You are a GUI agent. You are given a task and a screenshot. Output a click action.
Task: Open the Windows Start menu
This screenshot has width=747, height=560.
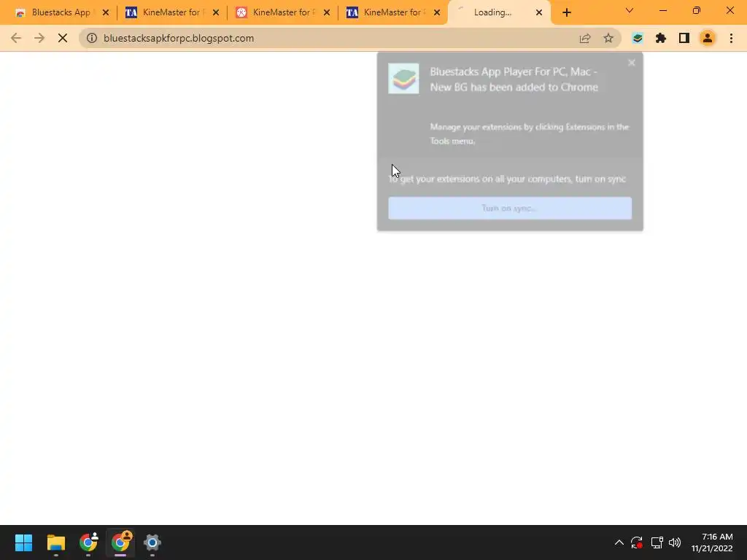tap(23, 542)
